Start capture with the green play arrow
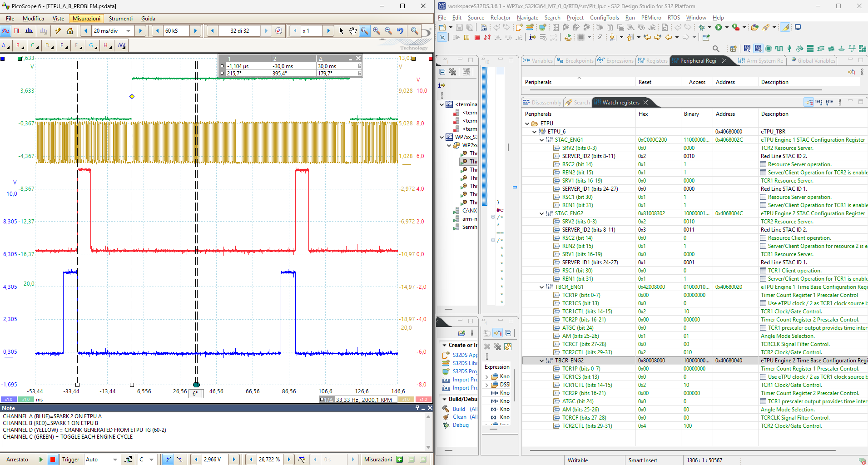The image size is (868, 465). click(41, 460)
